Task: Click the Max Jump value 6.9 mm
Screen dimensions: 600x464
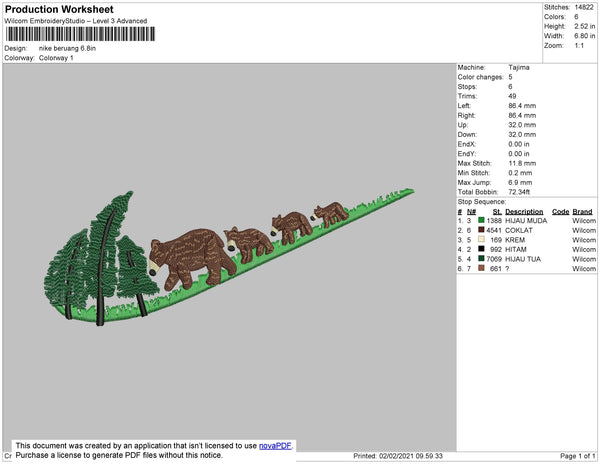Action: [x=520, y=182]
